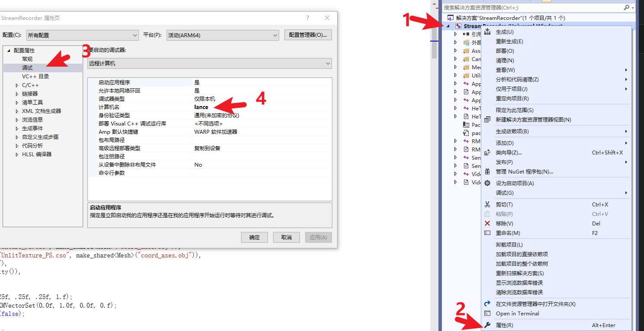Click the scissors icon for 剪切(T)
Image resolution: width=644 pixels, height=331 pixels.
coord(487,204)
